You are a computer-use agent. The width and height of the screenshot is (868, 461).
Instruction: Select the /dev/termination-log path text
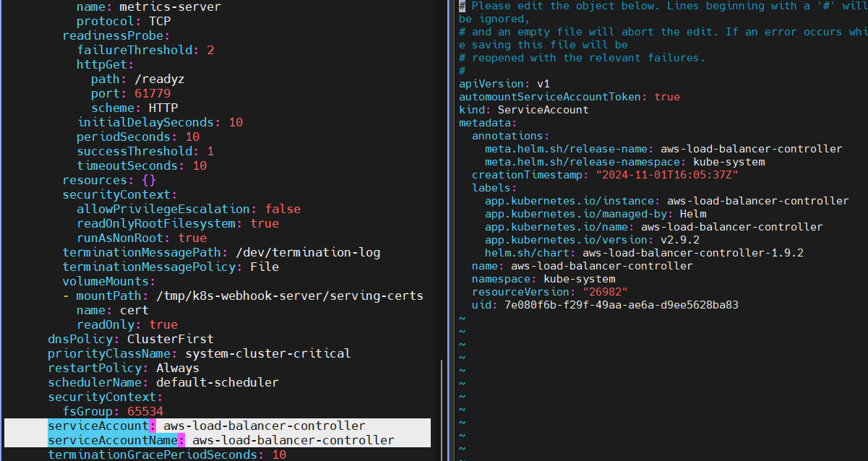[308, 252]
